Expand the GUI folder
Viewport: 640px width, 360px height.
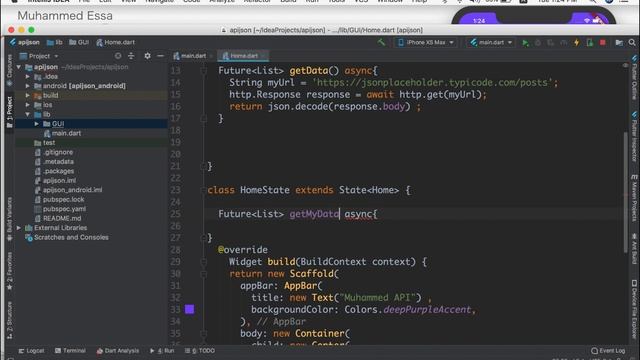[x=37, y=124]
